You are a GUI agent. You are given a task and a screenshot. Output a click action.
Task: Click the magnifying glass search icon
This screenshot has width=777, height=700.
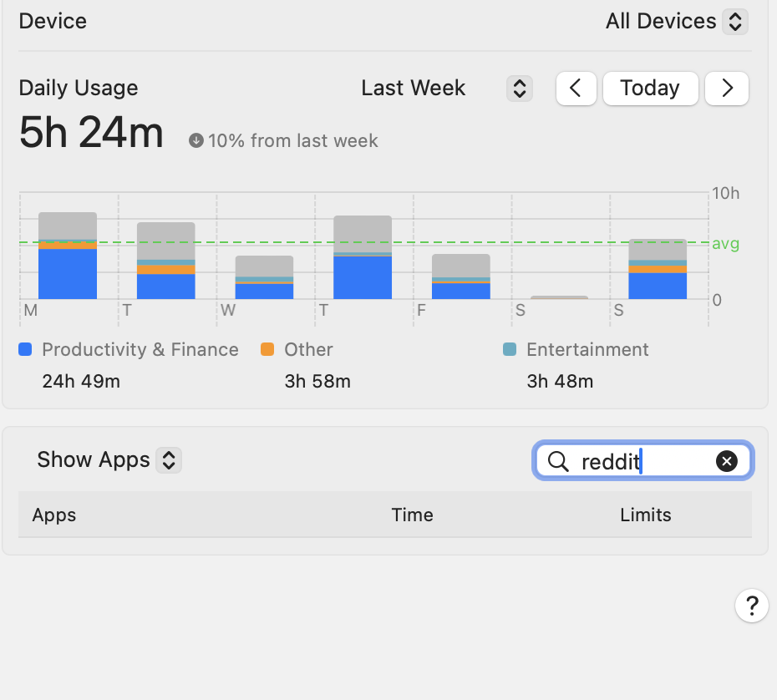click(x=558, y=461)
